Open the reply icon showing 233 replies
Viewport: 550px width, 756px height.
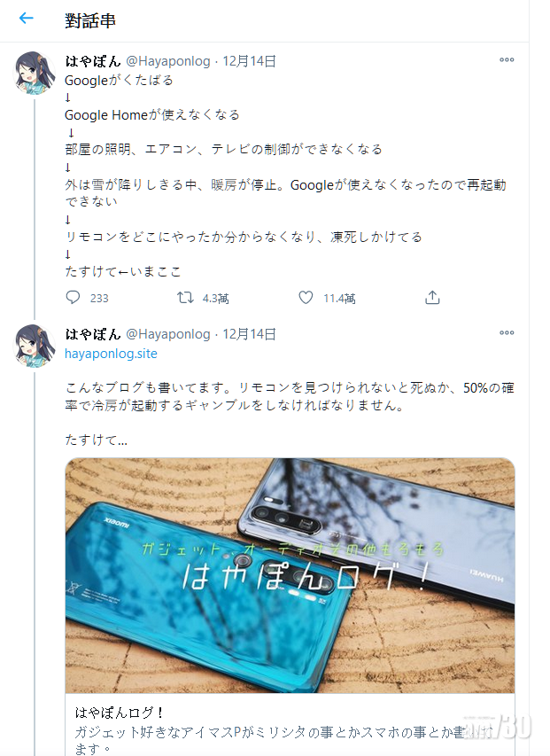coord(73,298)
